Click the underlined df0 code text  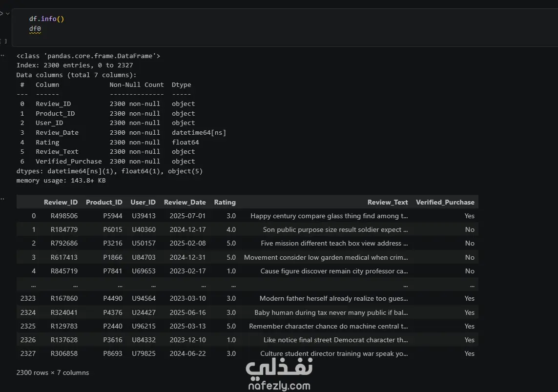(35, 28)
